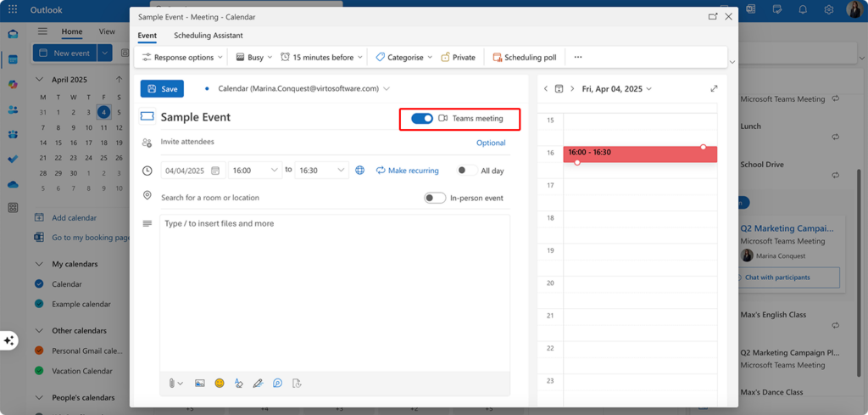868x415 pixels.
Task: Open Calendar in the Outlook sidebar
Action: coord(13,59)
